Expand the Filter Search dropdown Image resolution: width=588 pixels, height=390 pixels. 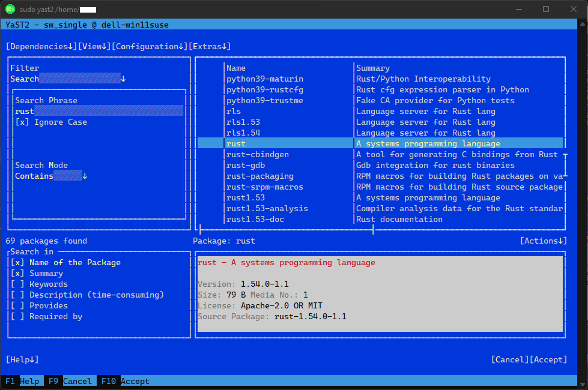click(x=68, y=79)
